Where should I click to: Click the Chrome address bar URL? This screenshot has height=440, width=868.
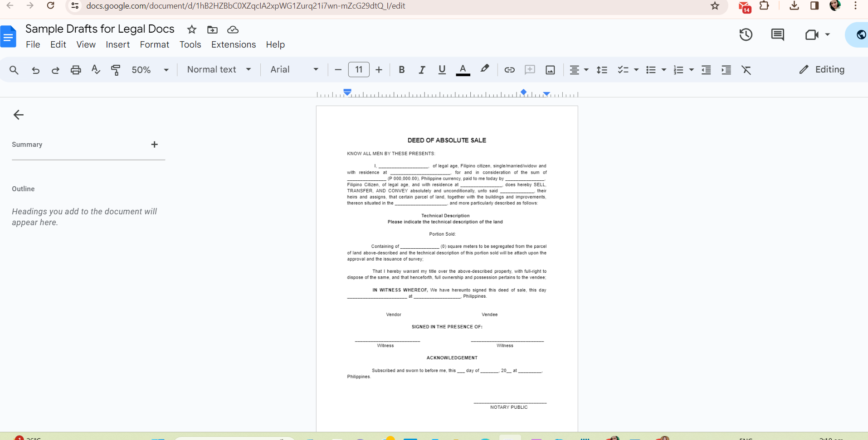246,6
